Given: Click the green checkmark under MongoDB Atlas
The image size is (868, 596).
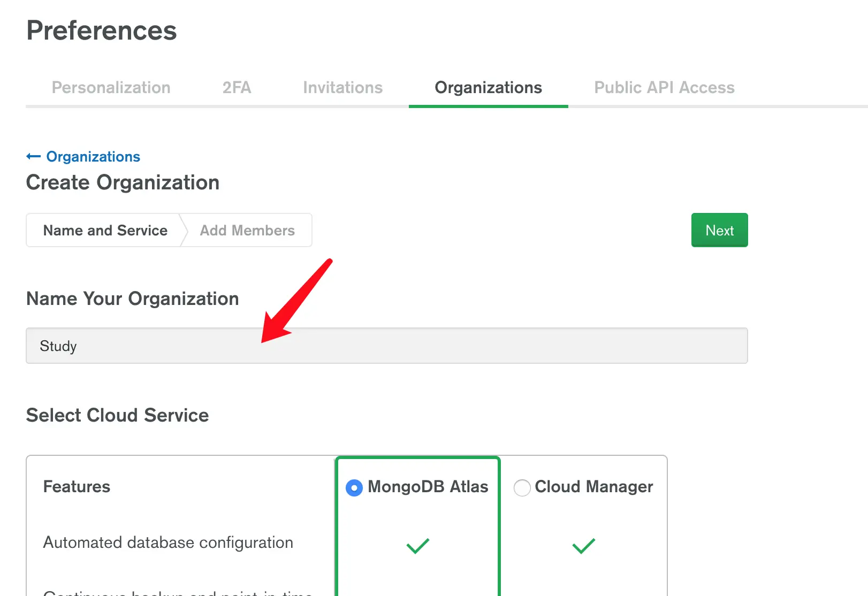Looking at the screenshot, I should click(418, 546).
